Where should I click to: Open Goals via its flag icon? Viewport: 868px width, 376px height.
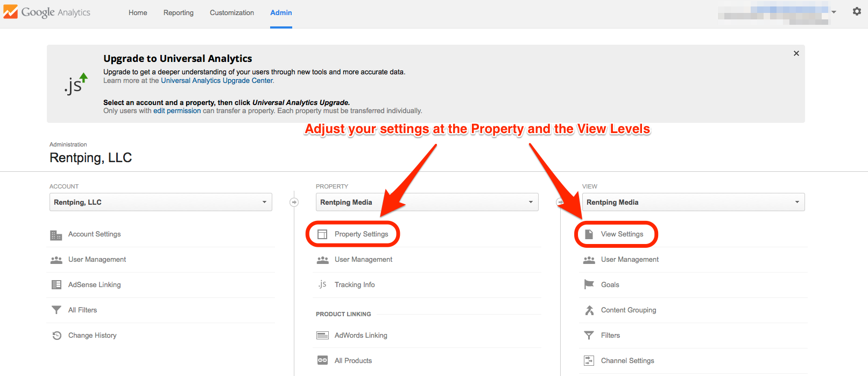pyautogui.click(x=589, y=284)
